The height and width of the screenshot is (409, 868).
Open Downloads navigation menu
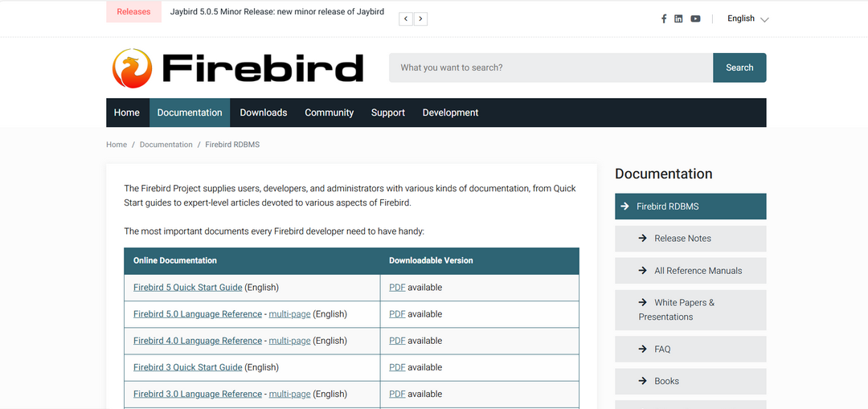click(x=264, y=112)
